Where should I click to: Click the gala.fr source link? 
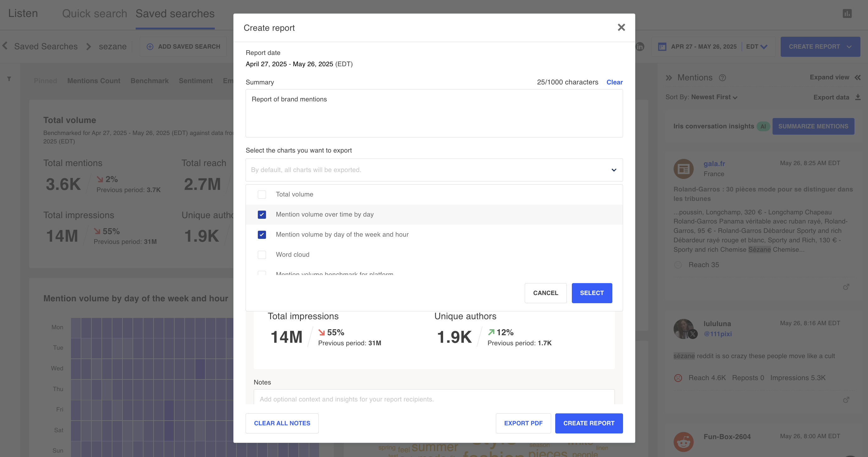point(714,164)
